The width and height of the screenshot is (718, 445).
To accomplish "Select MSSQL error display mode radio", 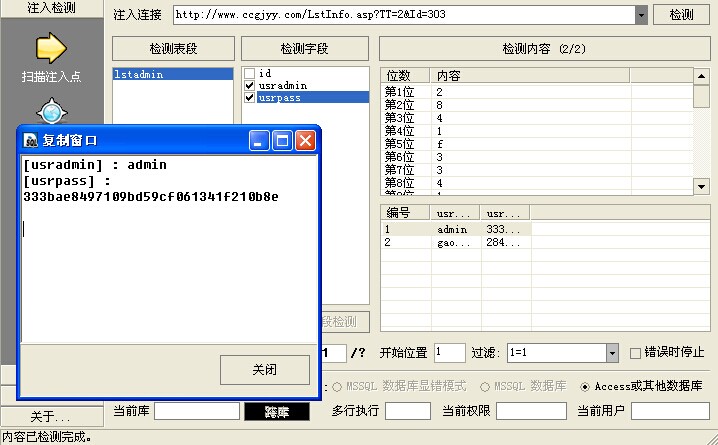I will coord(337,387).
